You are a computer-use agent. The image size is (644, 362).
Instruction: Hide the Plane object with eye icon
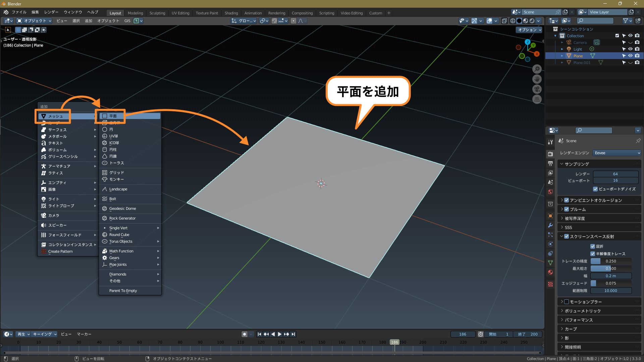630,56
